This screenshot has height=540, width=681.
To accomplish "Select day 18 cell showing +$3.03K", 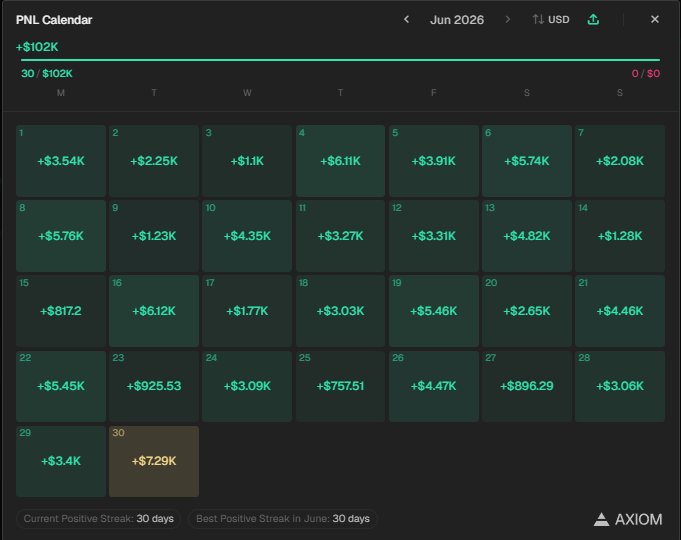I will (340, 311).
